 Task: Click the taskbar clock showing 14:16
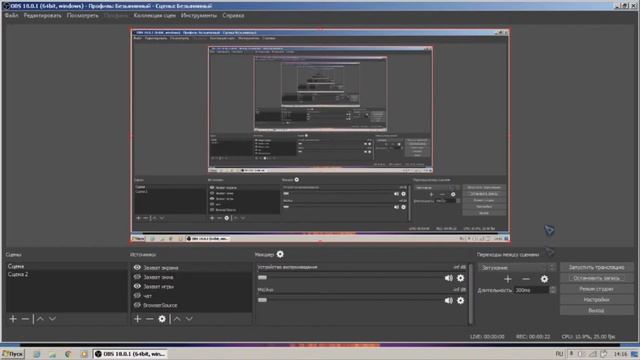(620, 354)
